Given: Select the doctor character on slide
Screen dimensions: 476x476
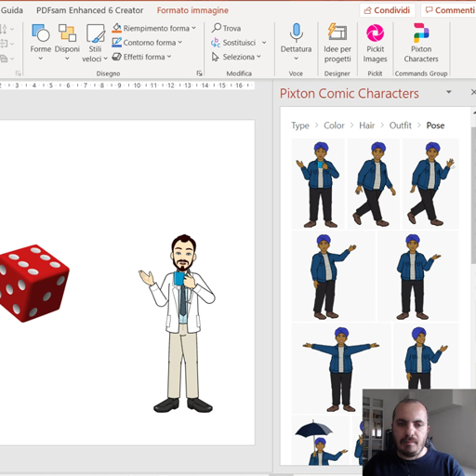Looking at the screenshot, I should 178,324.
